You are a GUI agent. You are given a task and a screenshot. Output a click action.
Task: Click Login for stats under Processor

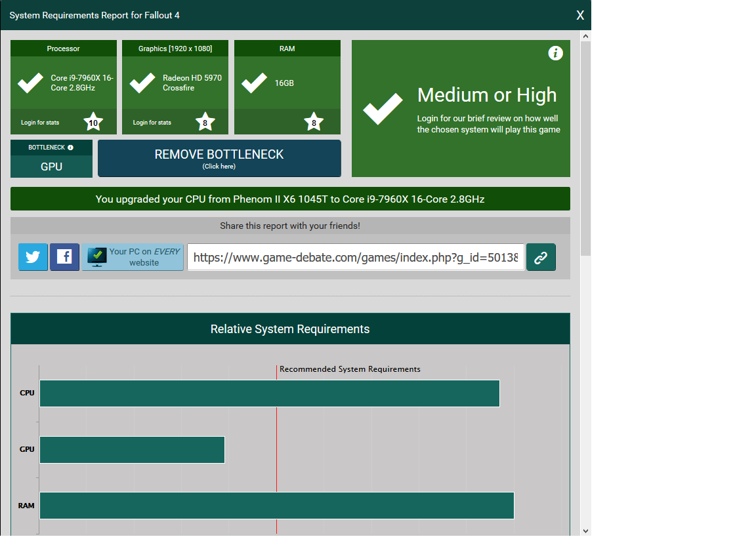click(x=40, y=123)
